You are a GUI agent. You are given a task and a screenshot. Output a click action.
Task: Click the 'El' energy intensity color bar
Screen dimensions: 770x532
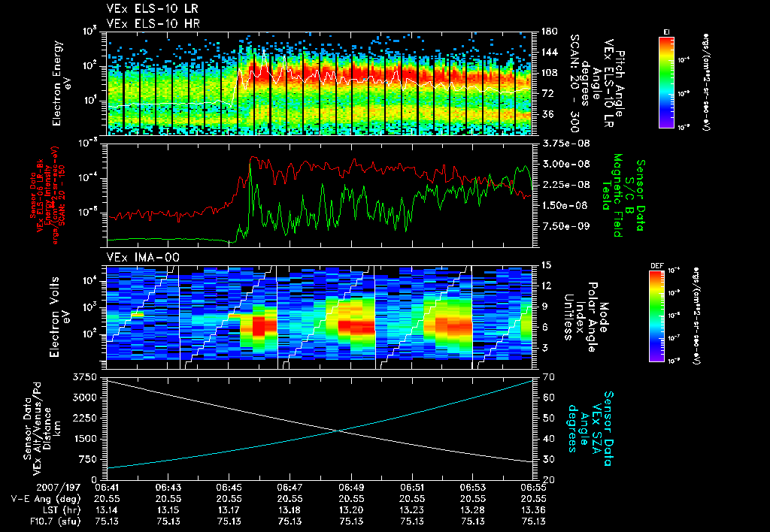tap(666, 82)
